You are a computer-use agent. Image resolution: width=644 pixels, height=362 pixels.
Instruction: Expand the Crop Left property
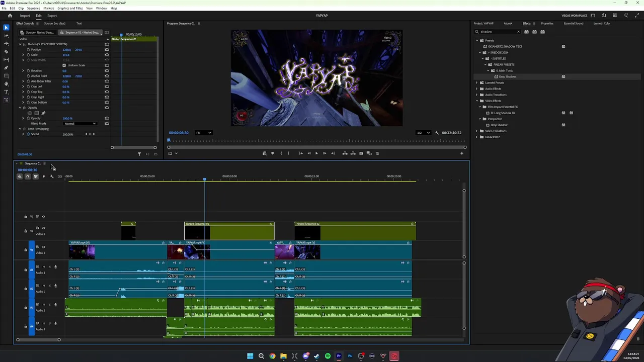pos(23,86)
